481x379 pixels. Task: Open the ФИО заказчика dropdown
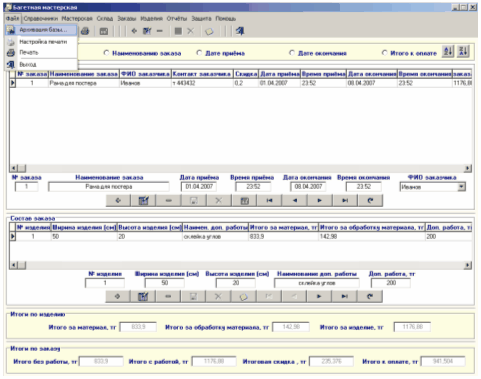coord(461,187)
